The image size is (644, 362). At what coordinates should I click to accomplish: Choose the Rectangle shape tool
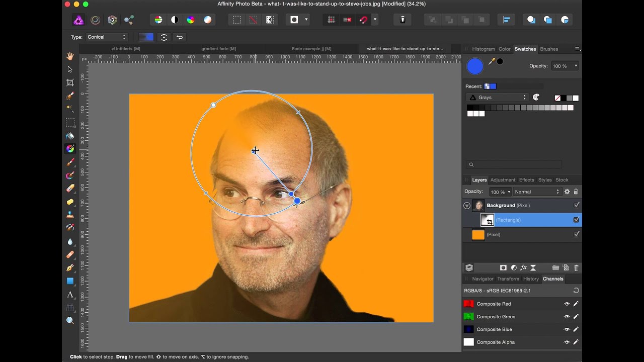pyautogui.click(x=70, y=281)
